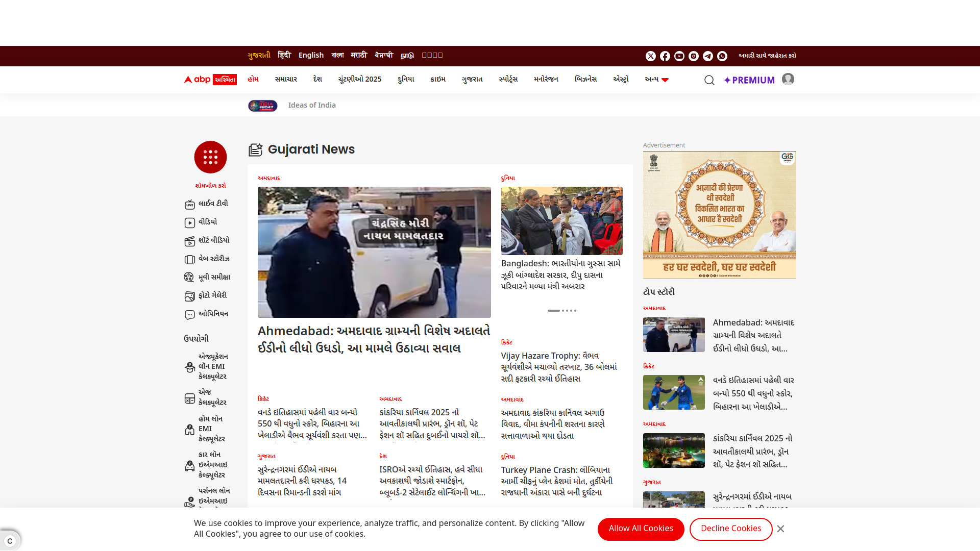Expand the અન્ય dropdown chevron
The width and height of the screenshot is (980, 551).
[x=665, y=80]
